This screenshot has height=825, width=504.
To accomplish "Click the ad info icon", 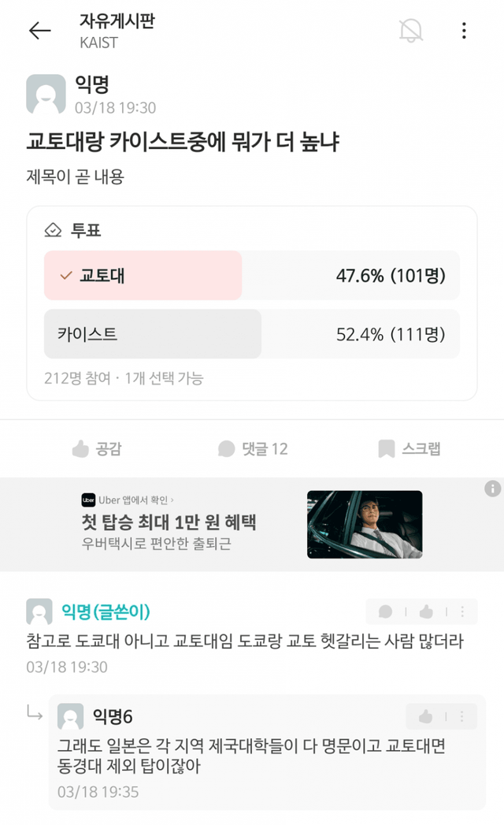I will (x=493, y=489).
